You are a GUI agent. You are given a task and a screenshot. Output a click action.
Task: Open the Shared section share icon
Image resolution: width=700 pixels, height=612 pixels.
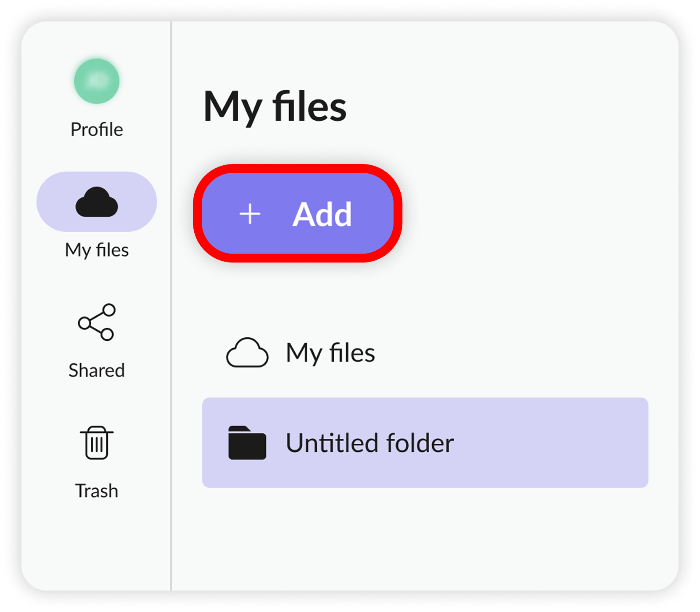tap(97, 322)
